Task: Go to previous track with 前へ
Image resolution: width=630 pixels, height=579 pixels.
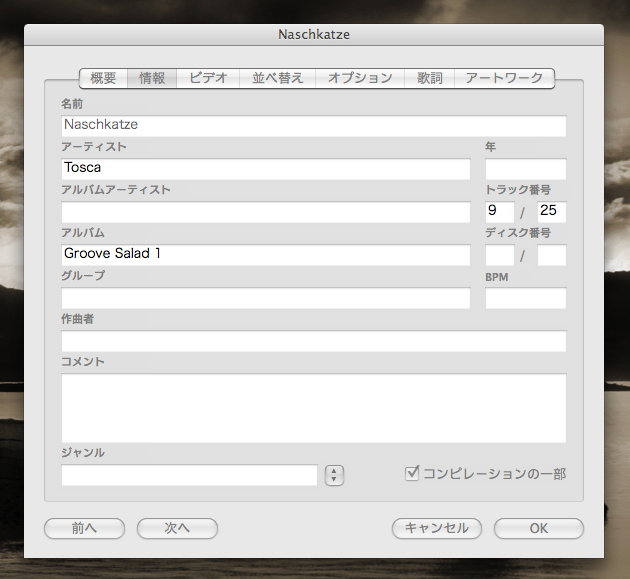Action: (84, 528)
